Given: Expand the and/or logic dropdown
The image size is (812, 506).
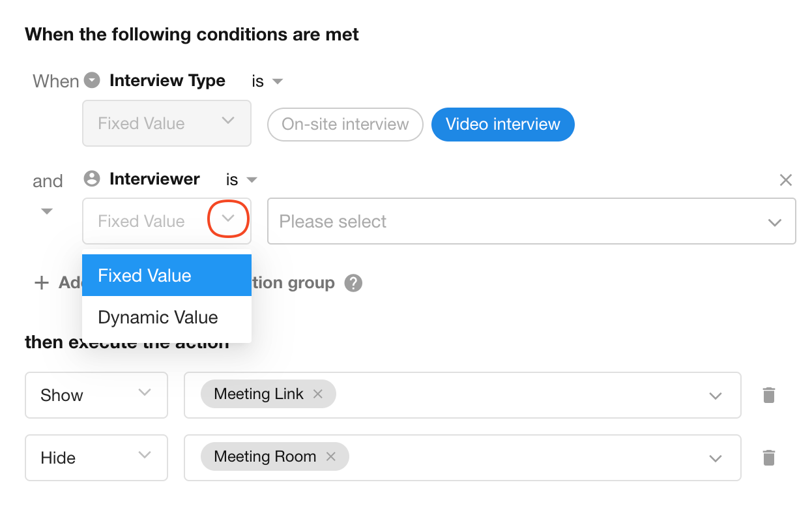Looking at the screenshot, I should click(x=47, y=211).
